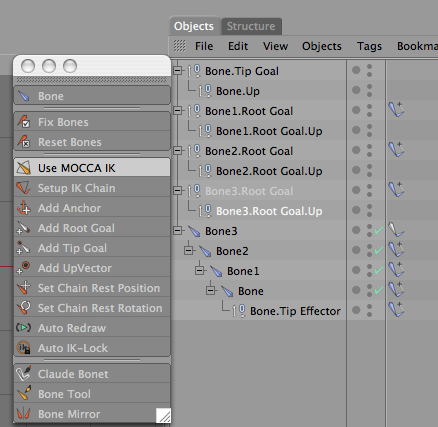The height and width of the screenshot is (427, 438).
Task: Collapse the Bone3 hierarchy
Action: click(x=178, y=230)
